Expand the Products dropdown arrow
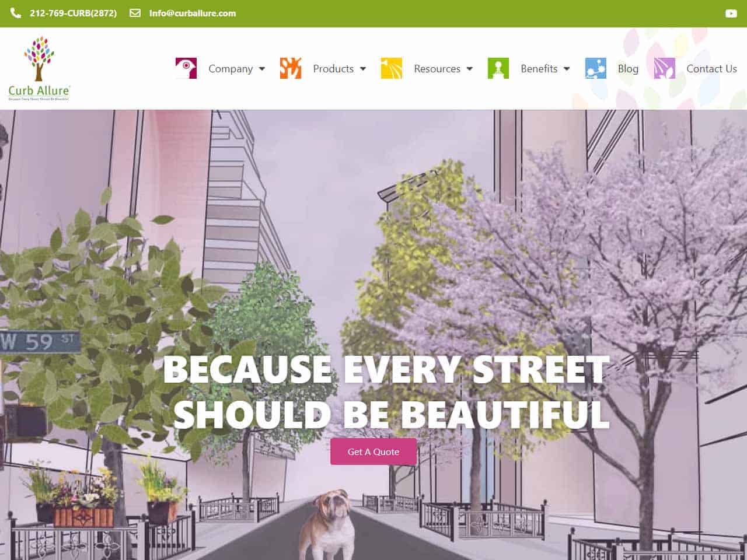Screen dimensions: 747x560 (363, 69)
